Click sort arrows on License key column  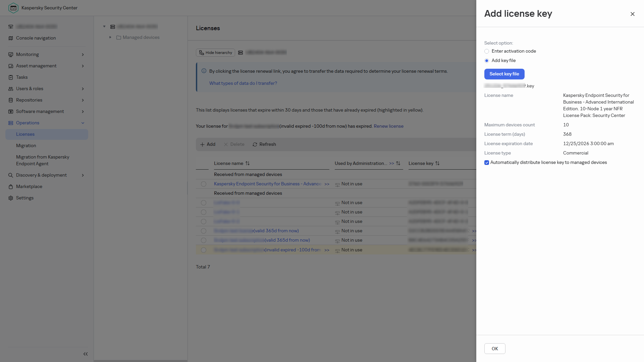[x=437, y=163]
